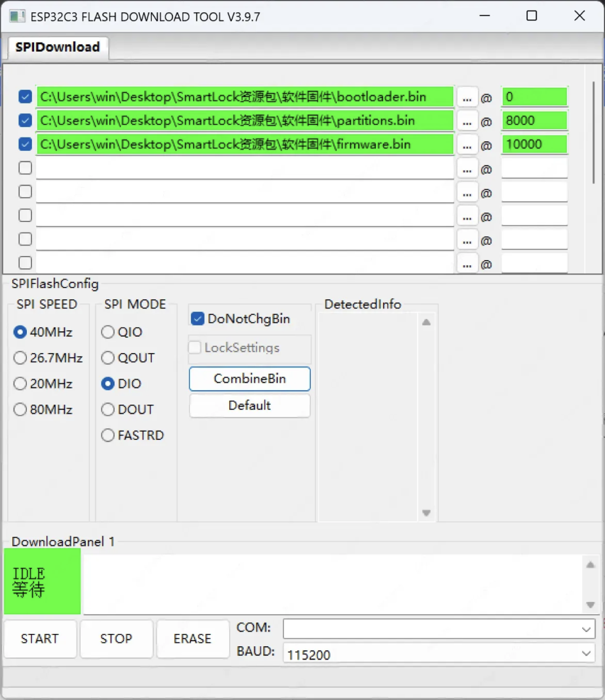The image size is (605, 700).
Task: Click the address field containing 0
Action: click(534, 97)
